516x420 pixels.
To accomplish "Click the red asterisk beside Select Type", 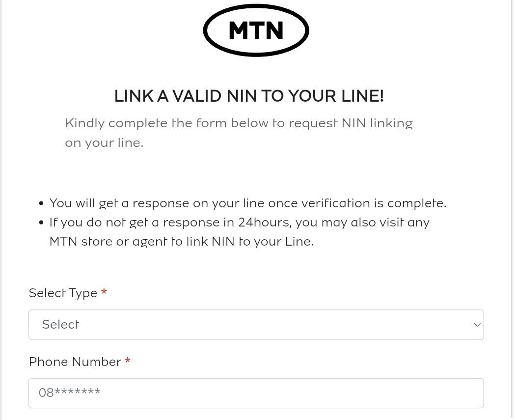I will pyautogui.click(x=104, y=293).
